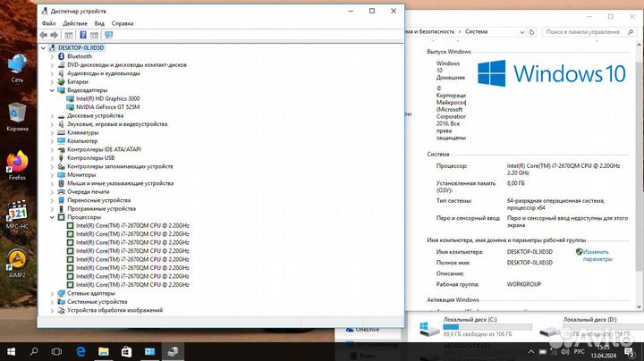Launch the AIMP2 desktop shortcut
Image resolution: width=644 pixels, height=361 pixels.
coord(17,264)
